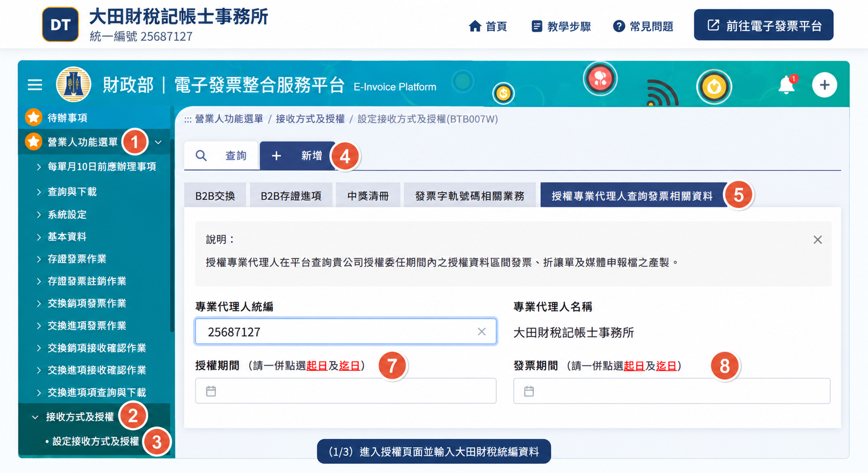Expand 交換銷項發票作業 menu item
The width and height of the screenshot is (868, 473).
(81, 303)
